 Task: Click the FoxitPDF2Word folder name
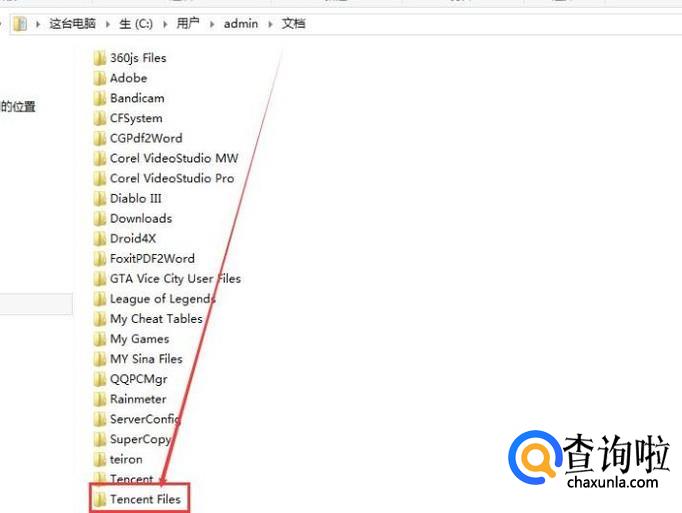click(x=152, y=258)
